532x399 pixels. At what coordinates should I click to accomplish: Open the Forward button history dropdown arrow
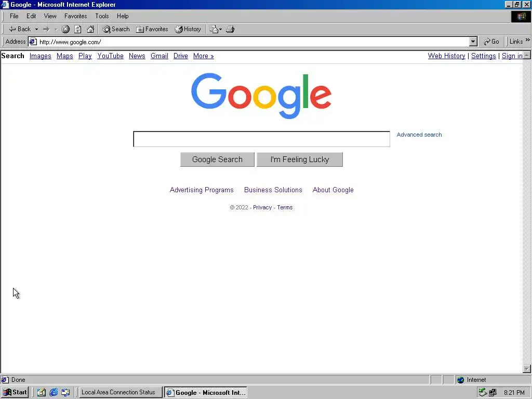[56, 29]
